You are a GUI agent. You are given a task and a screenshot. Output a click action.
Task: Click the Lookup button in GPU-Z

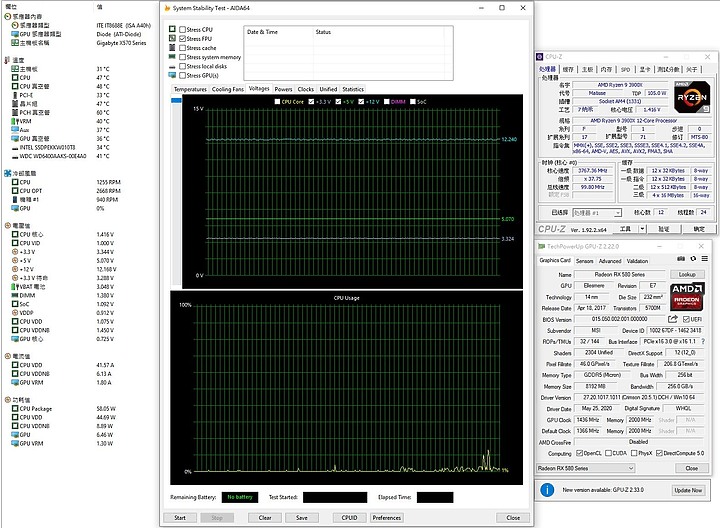point(687,275)
